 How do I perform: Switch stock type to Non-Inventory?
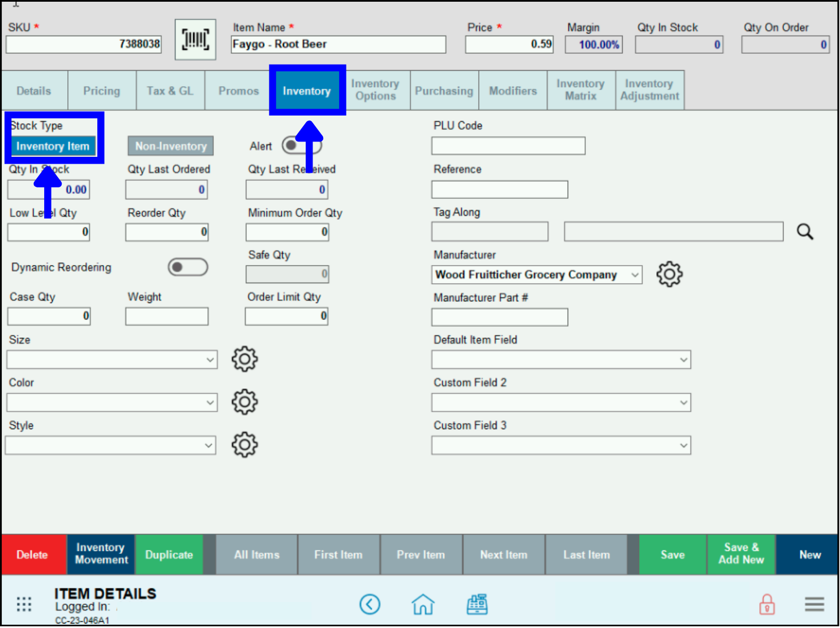tap(170, 146)
